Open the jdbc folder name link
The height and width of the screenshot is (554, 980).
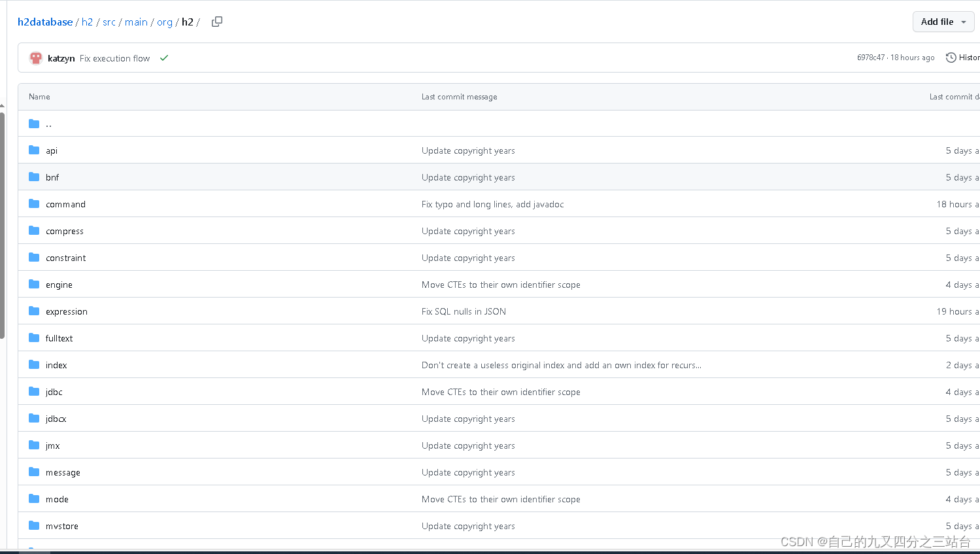54,392
